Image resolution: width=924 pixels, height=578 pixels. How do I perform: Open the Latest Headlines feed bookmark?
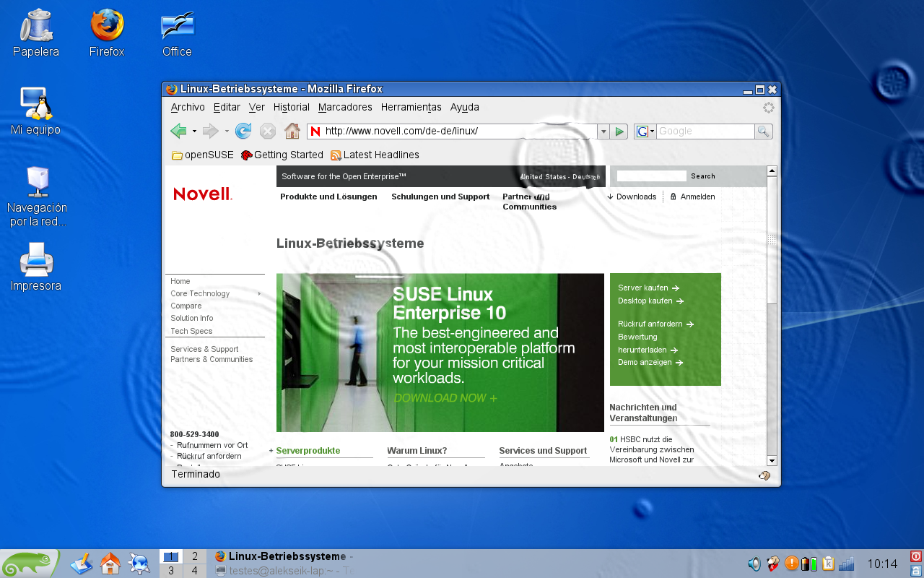click(375, 155)
